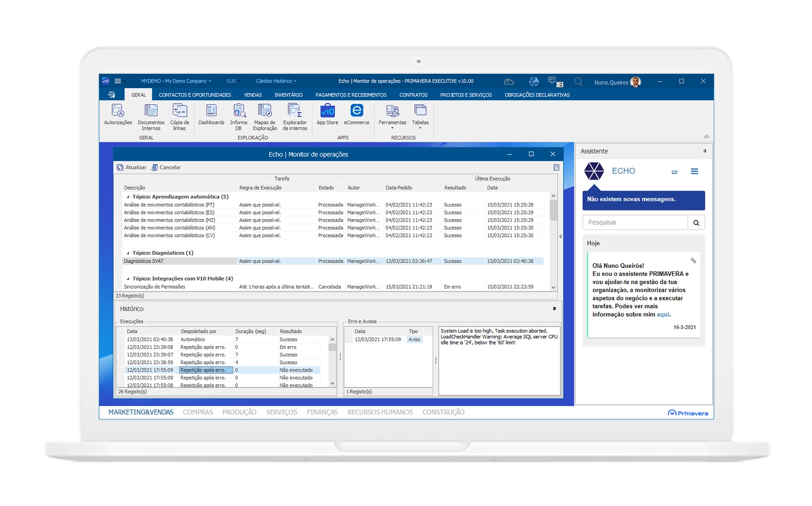Collapse Tópico: Aprendizagem automática group
812x506 pixels.
tap(128, 197)
